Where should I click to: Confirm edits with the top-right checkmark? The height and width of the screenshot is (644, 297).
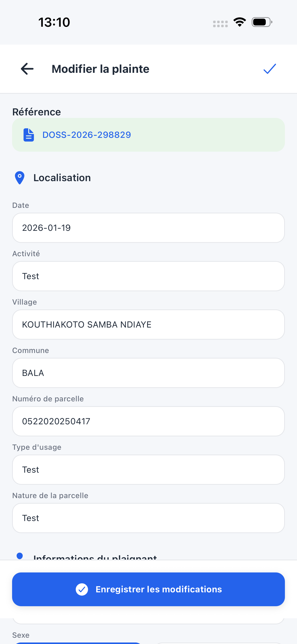pyautogui.click(x=270, y=69)
